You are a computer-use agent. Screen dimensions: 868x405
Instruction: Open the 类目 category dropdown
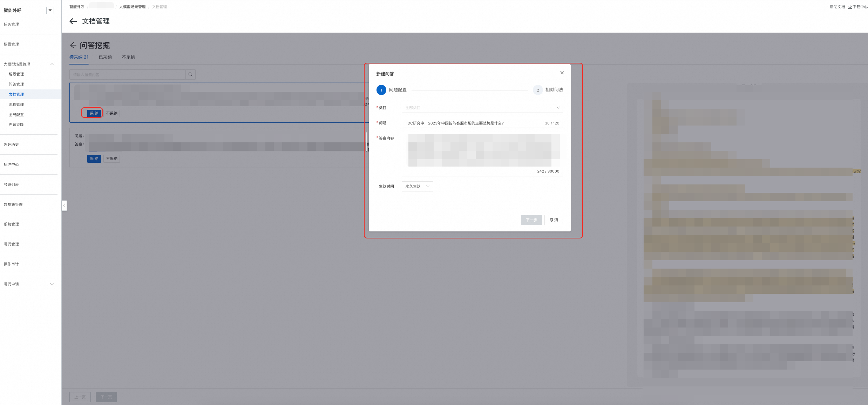coord(482,108)
